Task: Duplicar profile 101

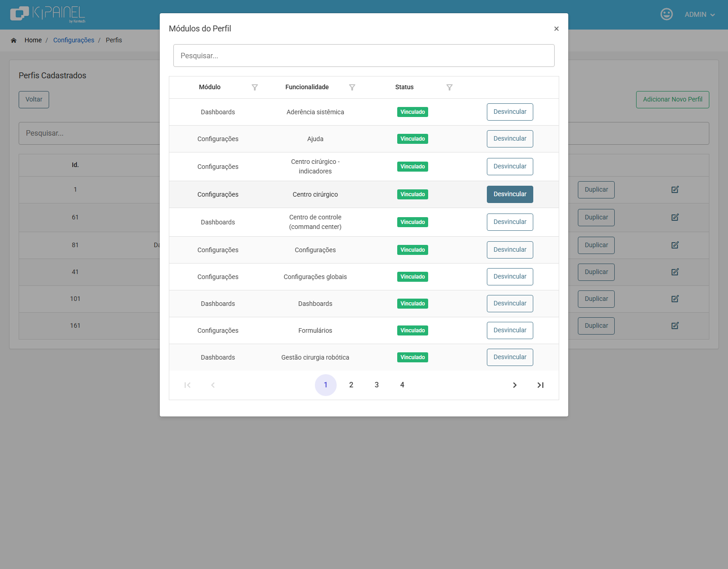Action: (596, 299)
